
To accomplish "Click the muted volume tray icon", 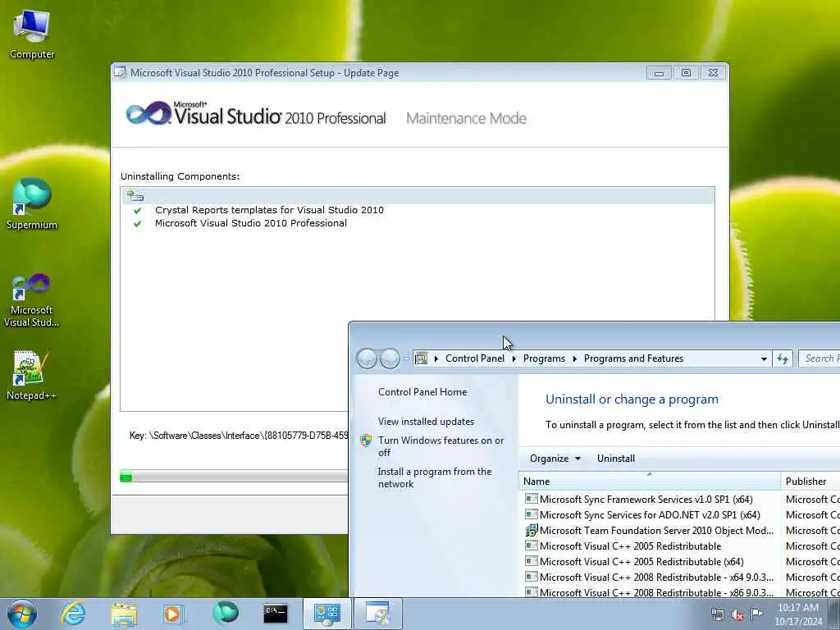I will click(737, 614).
